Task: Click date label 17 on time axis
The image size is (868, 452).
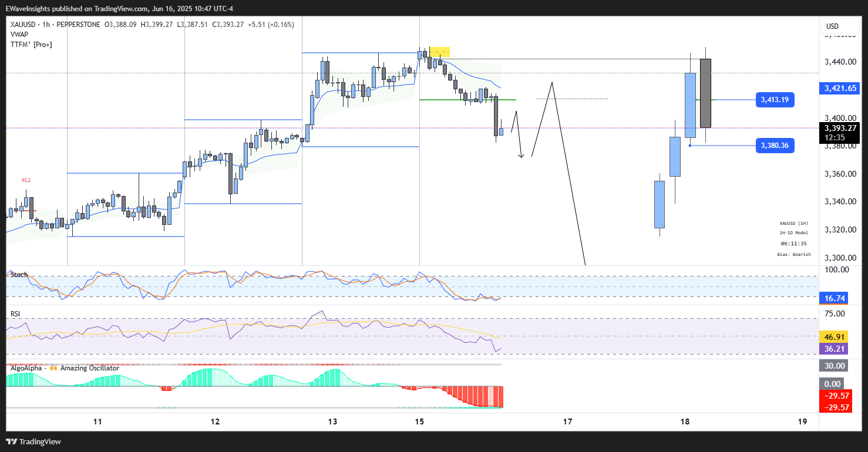Action: tap(567, 421)
